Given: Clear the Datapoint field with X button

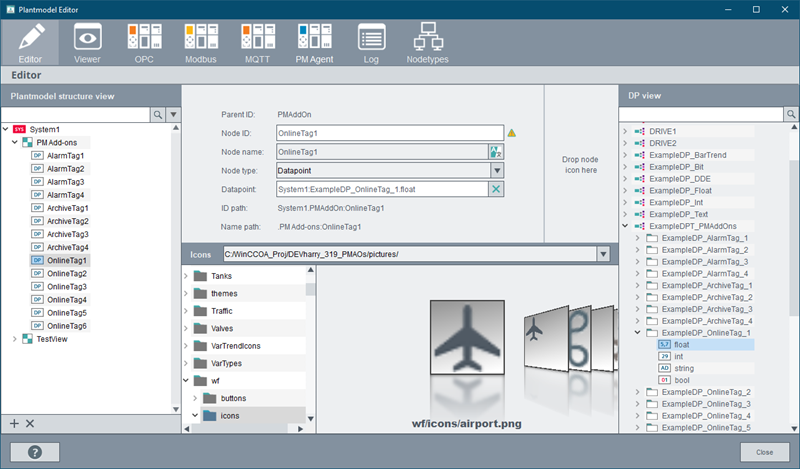Looking at the screenshot, I should click(495, 189).
